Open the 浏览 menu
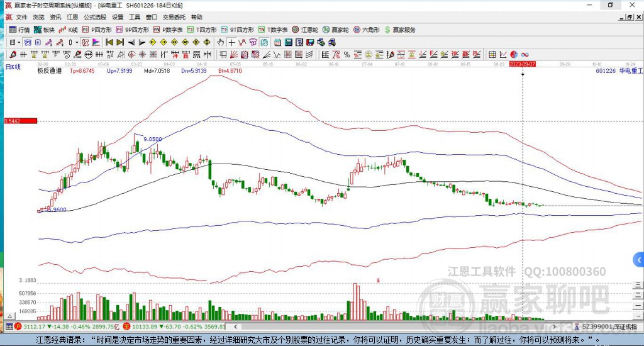644x346 pixels. (x=38, y=17)
